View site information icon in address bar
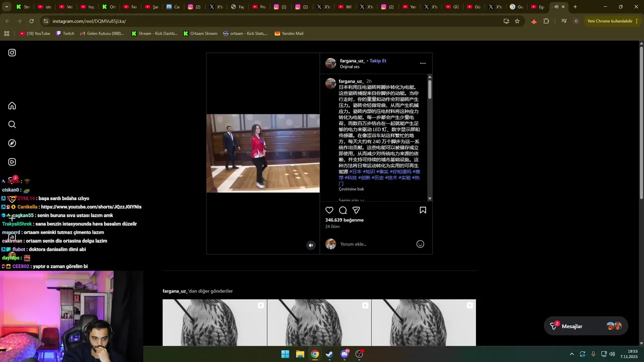Viewport: 644px width, 362px height. 46,21
